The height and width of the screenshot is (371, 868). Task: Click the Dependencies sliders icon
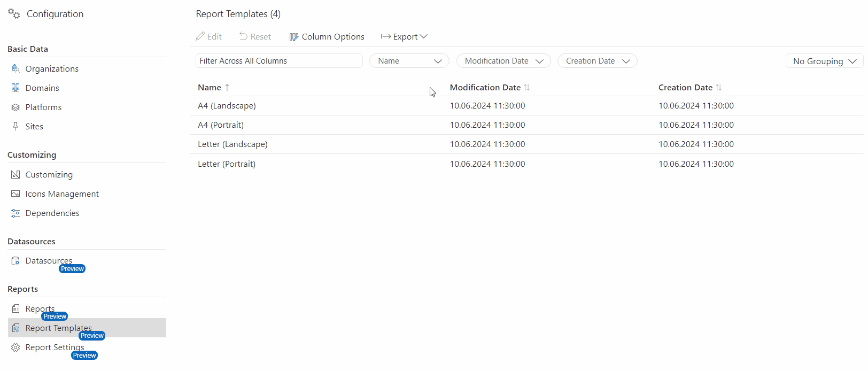[15, 213]
